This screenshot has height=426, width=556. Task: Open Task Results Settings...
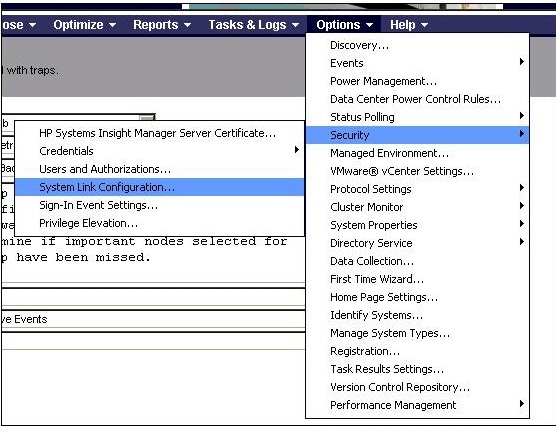[417, 369]
